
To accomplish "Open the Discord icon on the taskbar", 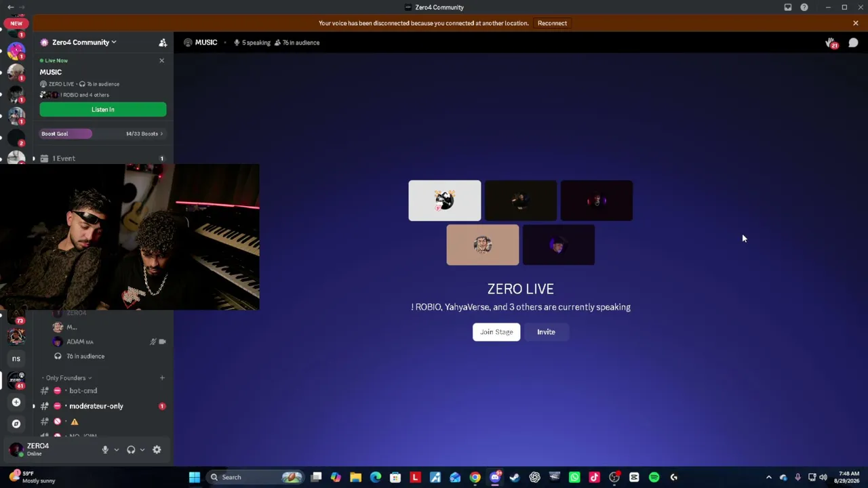I will (x=495, y=477).
